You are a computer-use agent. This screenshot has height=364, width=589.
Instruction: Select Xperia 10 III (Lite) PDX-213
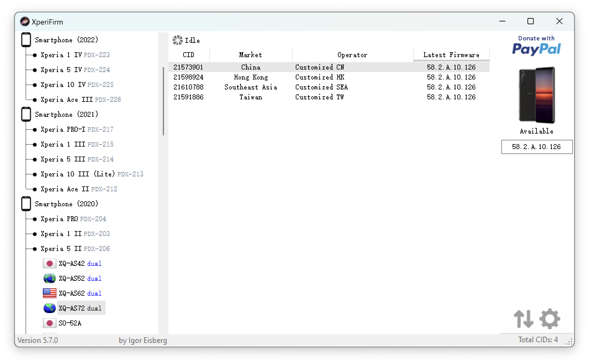point(92,174)
